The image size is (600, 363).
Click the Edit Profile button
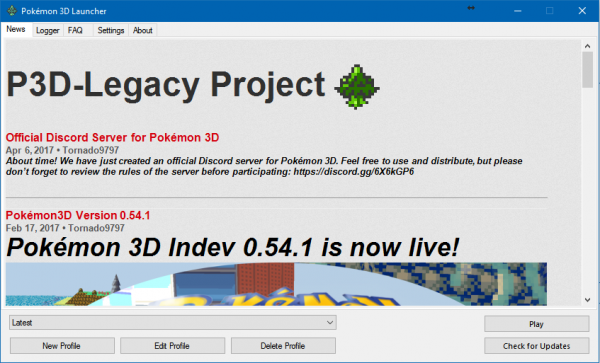172,346
